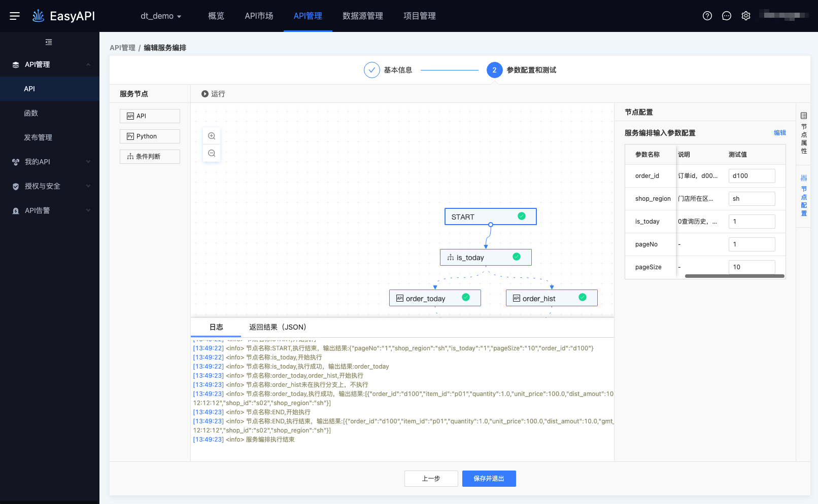Click the API告警 alarm icon
Screen dimensions: 818x504
pyautogui.click(x=16, y=211)
